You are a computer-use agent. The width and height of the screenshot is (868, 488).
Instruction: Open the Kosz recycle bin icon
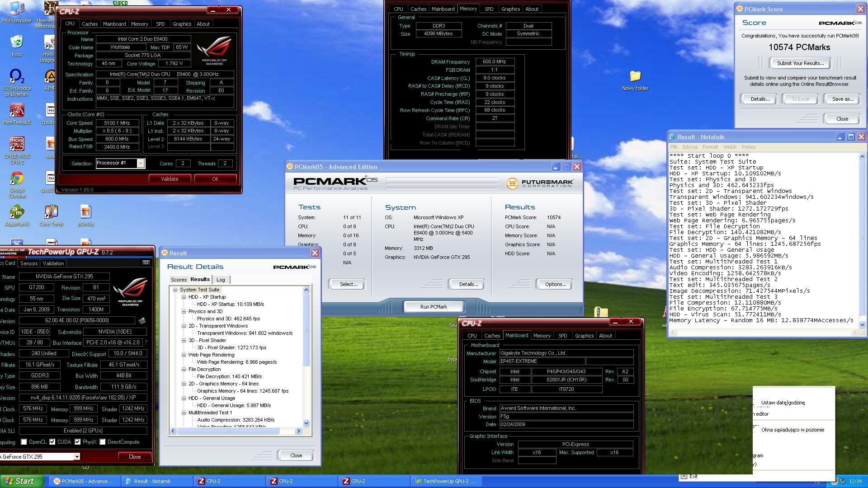click(x=17, y=46)
